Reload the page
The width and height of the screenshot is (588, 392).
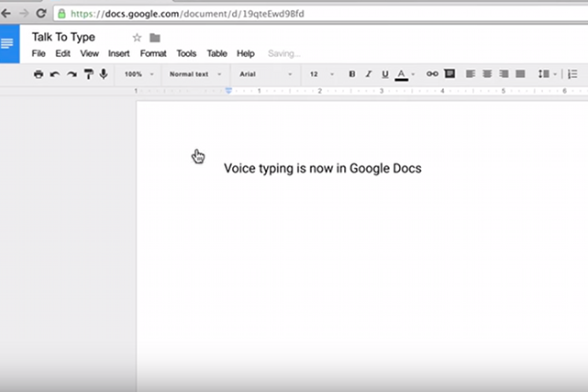point(41,14)
